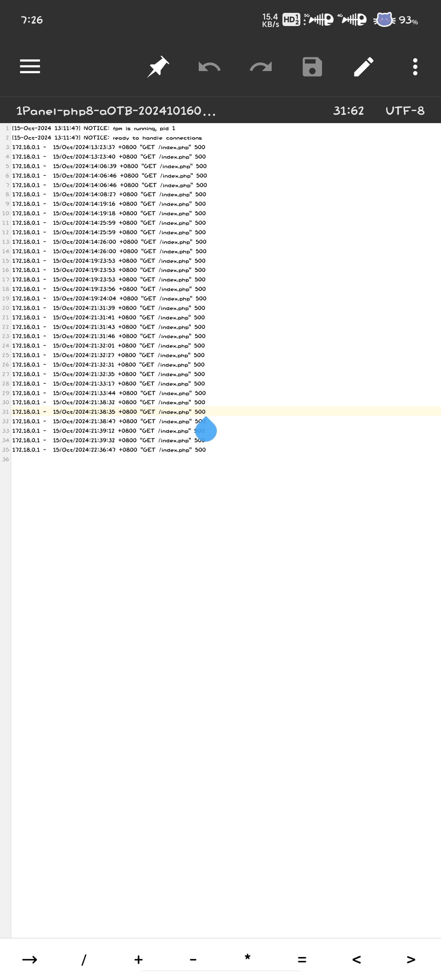The width and height of the screenshot is (441, 980).
Task: Insert greater-than symbol from symbol bar
Action: (411, 959)
